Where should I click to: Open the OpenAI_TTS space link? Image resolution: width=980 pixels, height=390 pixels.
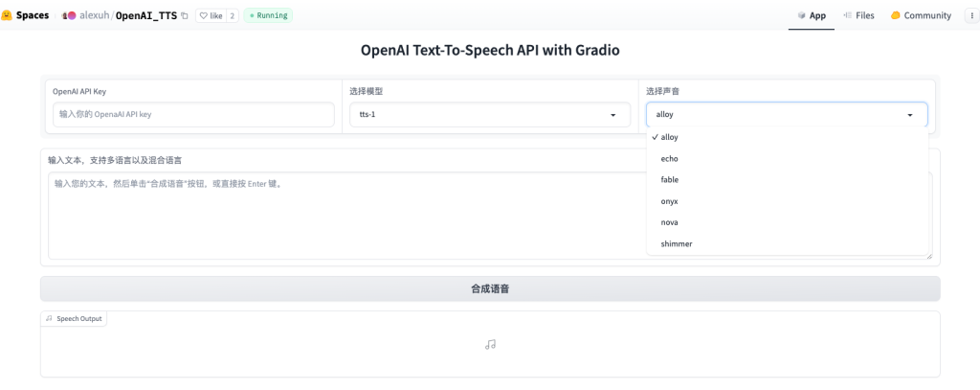coord(146,15)
